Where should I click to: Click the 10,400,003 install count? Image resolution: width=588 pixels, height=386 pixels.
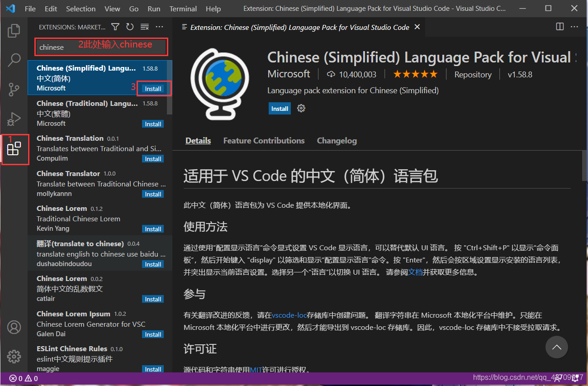click(358, 75)
